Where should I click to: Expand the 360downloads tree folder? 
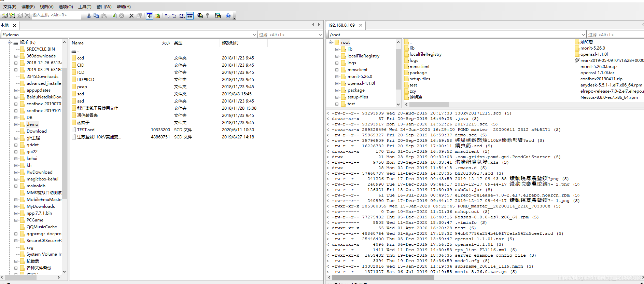[x=16, y=56]
